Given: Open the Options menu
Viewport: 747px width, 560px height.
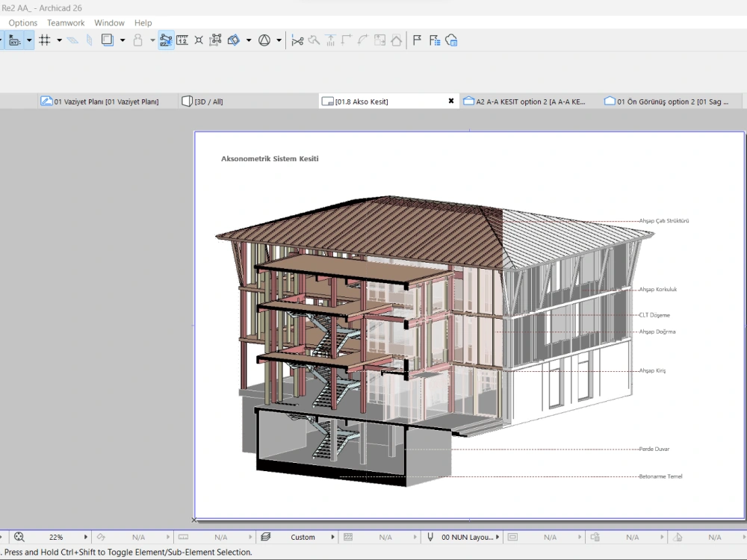Looking at the screenshot, I should pyautogui.click(x=22, y=22).
